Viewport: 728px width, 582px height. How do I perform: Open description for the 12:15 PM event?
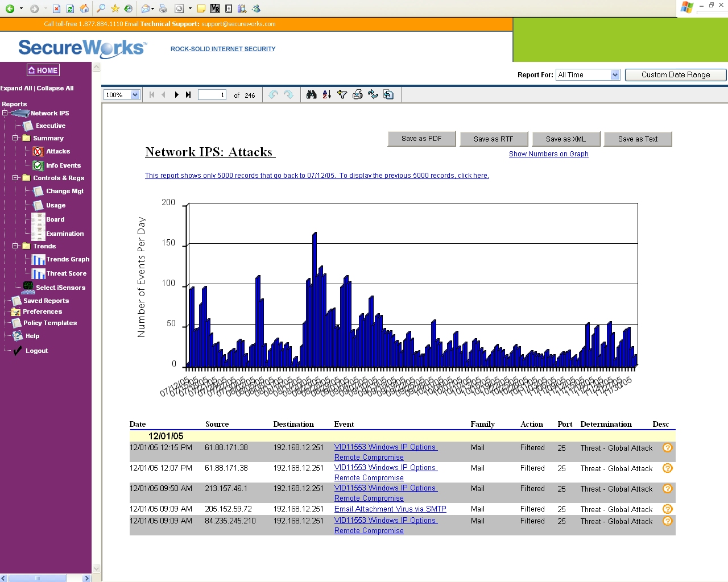pyautogui.click(x=668, y=448)
